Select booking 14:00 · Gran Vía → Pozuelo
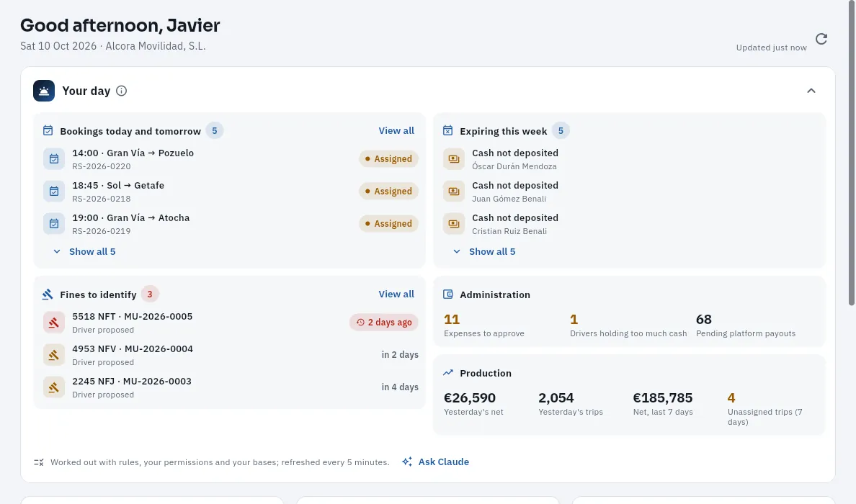Viewport: 856px width, 504px height. (x=229, y=158)
